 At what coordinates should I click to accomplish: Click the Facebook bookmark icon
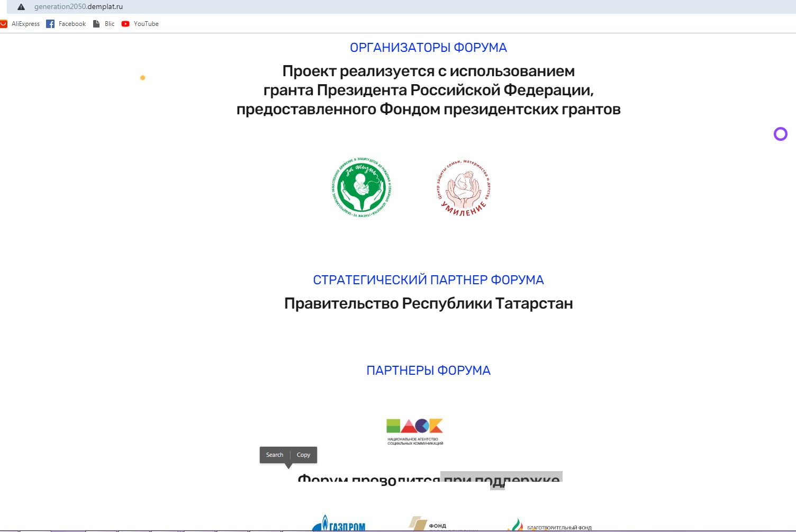50,24
